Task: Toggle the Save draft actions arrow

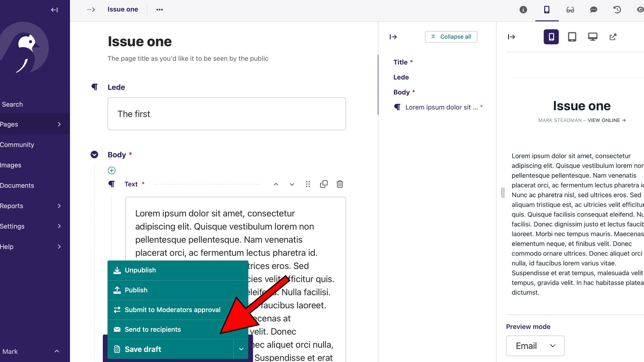Action: tap(241, 349)
